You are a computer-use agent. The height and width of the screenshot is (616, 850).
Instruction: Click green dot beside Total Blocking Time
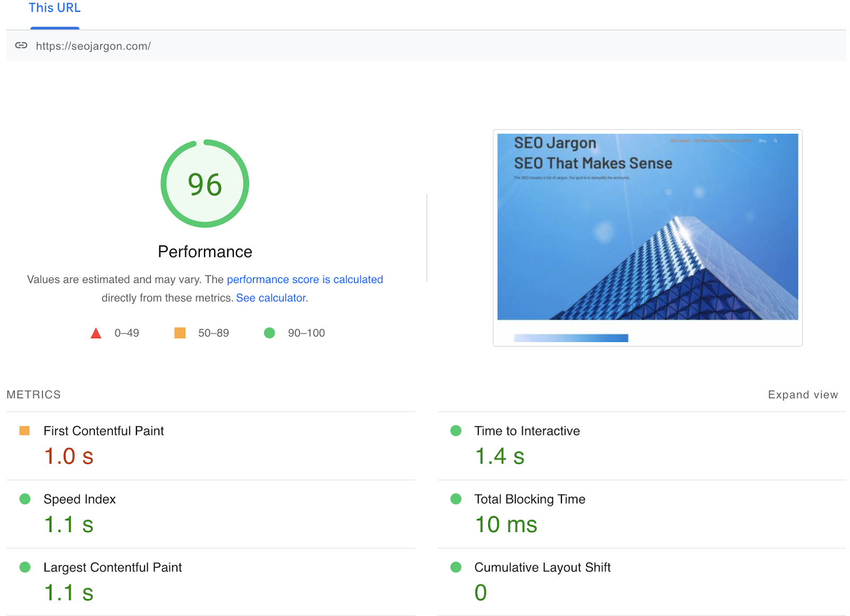(x=456, y=499)
